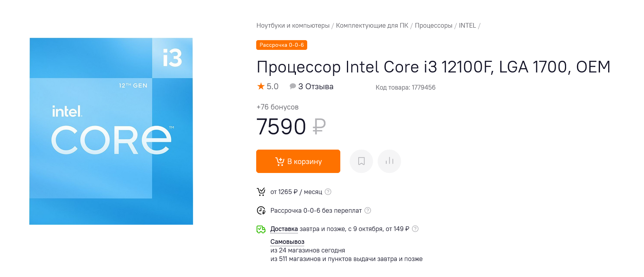The image size is (644, 277).
Task: Add processor to cart with В корзину
Action: (298, 161)
